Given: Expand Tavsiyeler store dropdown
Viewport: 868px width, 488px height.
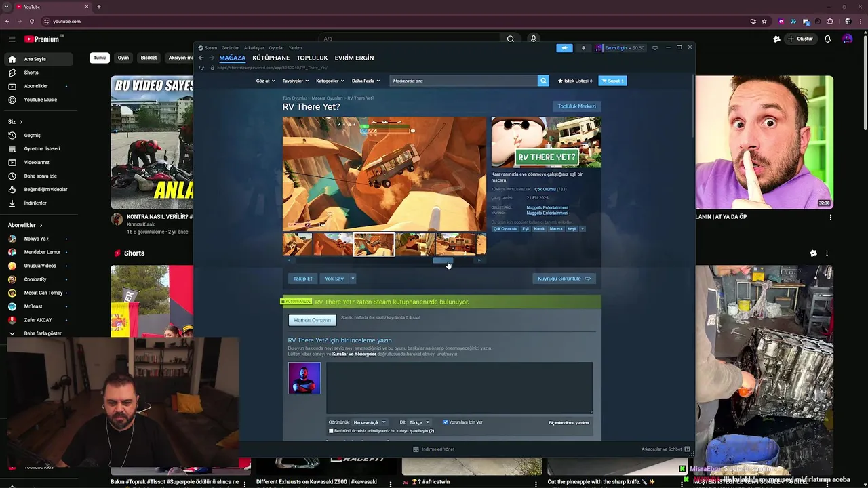Looking at the screenshot, I should click(x=295, y=81).
